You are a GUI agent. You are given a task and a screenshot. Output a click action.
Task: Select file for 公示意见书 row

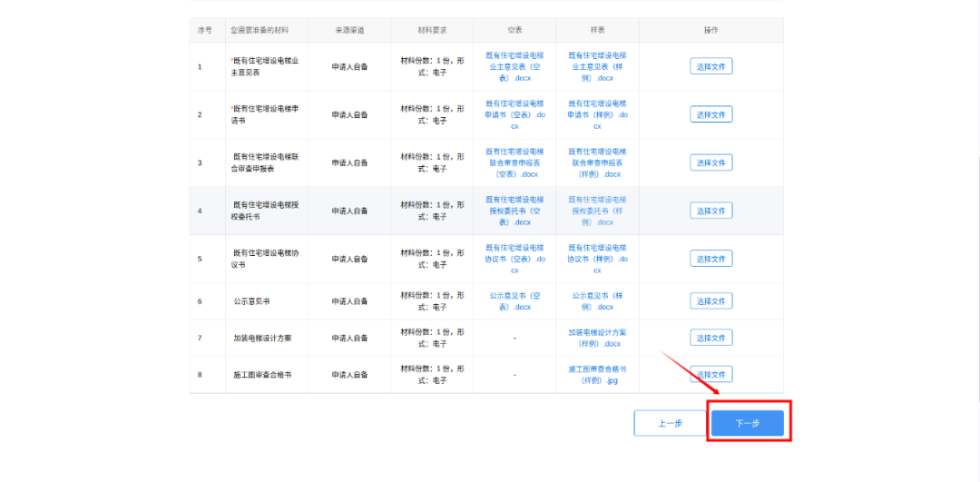[x=710, y=301]
